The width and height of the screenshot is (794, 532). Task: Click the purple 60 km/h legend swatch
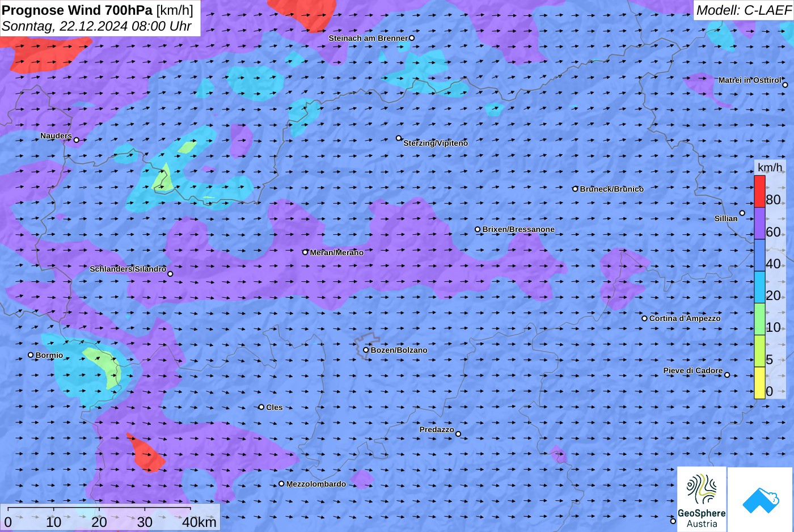coord(759,223)
